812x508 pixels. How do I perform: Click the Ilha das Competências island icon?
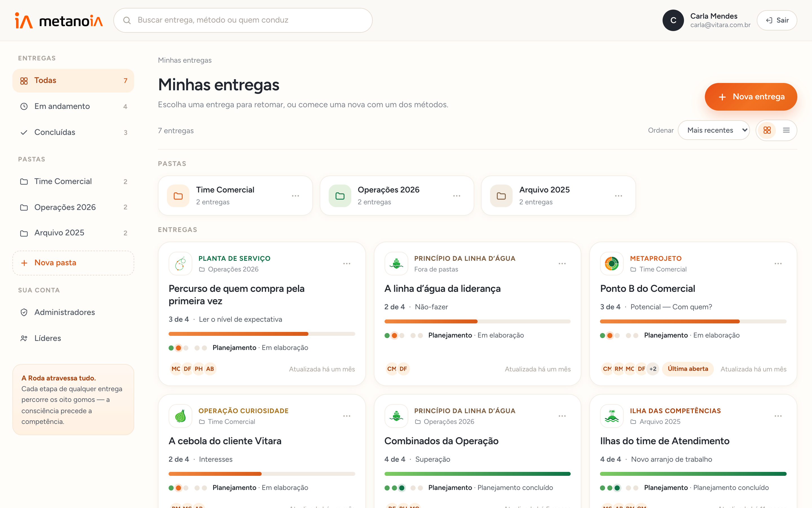click(x=612, y=416)
